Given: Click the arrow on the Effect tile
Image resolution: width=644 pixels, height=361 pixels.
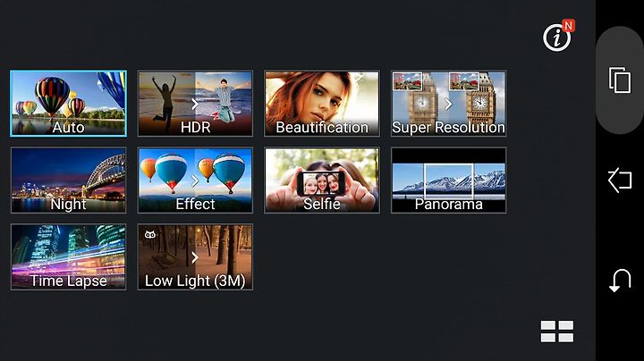Looking at the screenshot, I should click(195, 180).
